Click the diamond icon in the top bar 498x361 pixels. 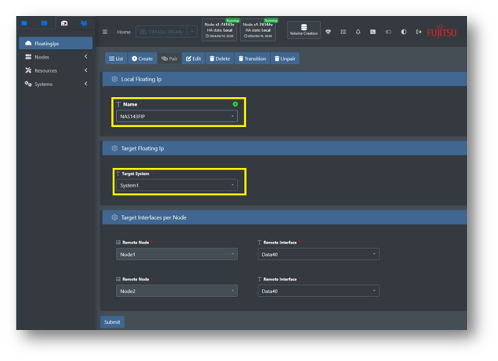(x=328, y=32)
